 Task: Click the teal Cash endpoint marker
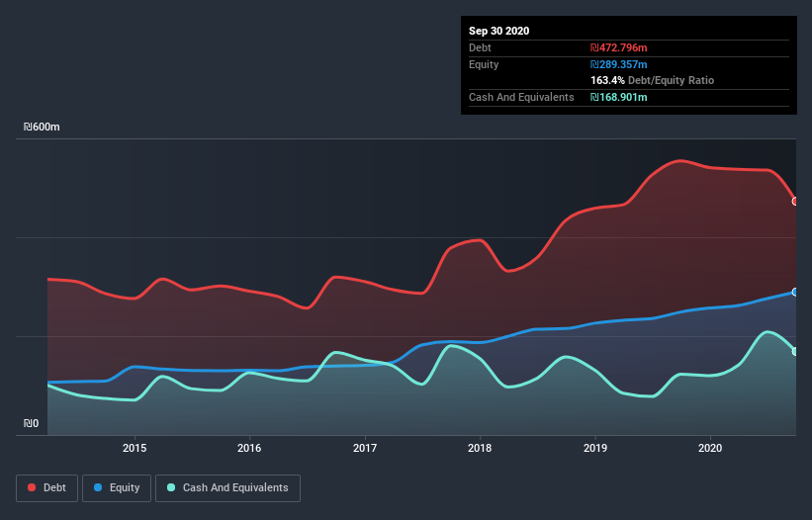point(795,351)
